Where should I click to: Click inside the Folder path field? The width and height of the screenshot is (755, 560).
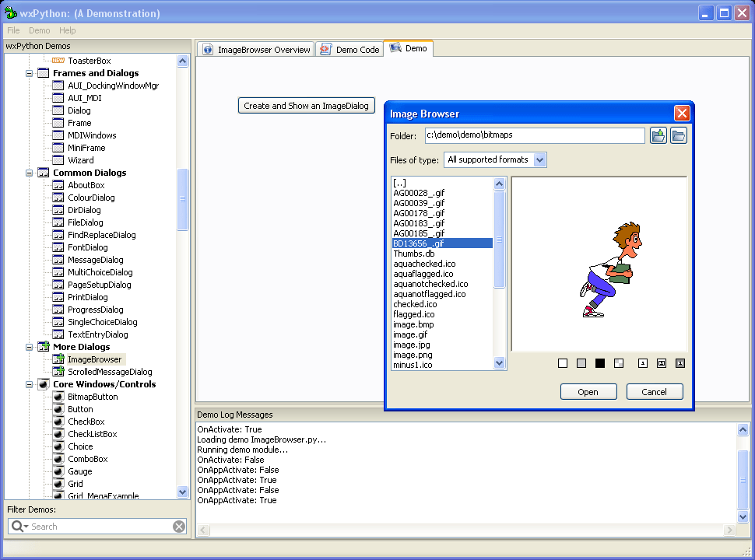535,135
